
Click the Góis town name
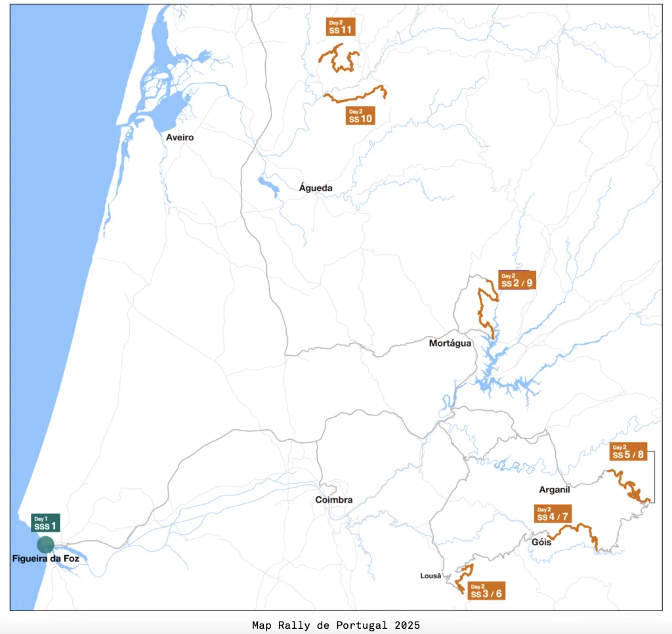pos(541,542)
